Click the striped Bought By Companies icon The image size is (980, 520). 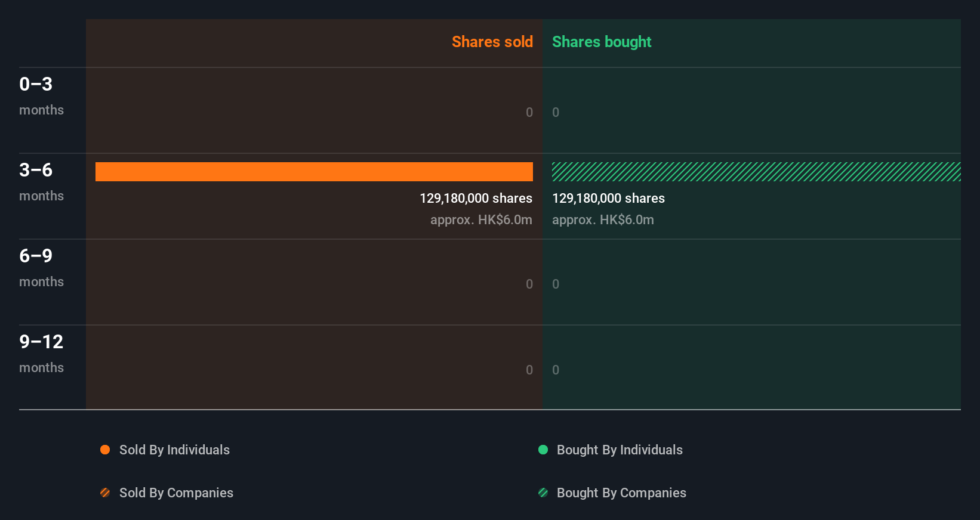(x=543, y=493)
